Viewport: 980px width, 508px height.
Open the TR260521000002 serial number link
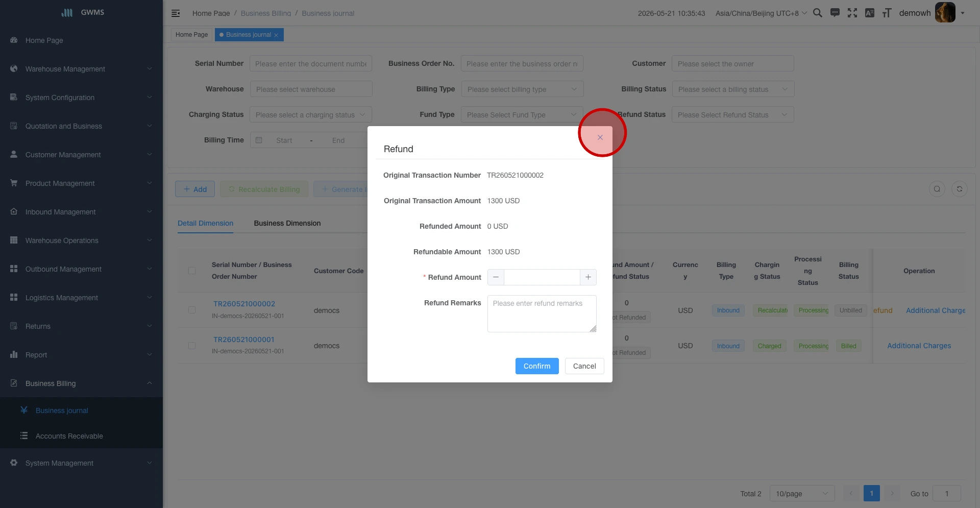[244, 304]
